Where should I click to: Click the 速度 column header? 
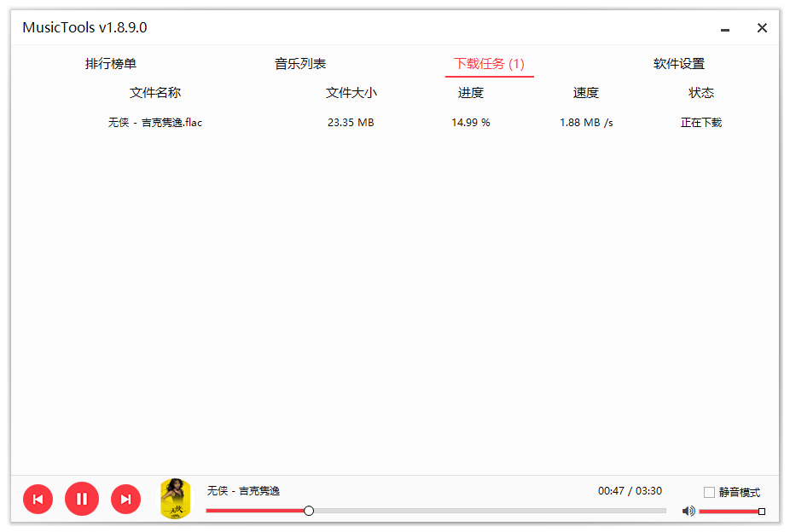pos(586,93)
